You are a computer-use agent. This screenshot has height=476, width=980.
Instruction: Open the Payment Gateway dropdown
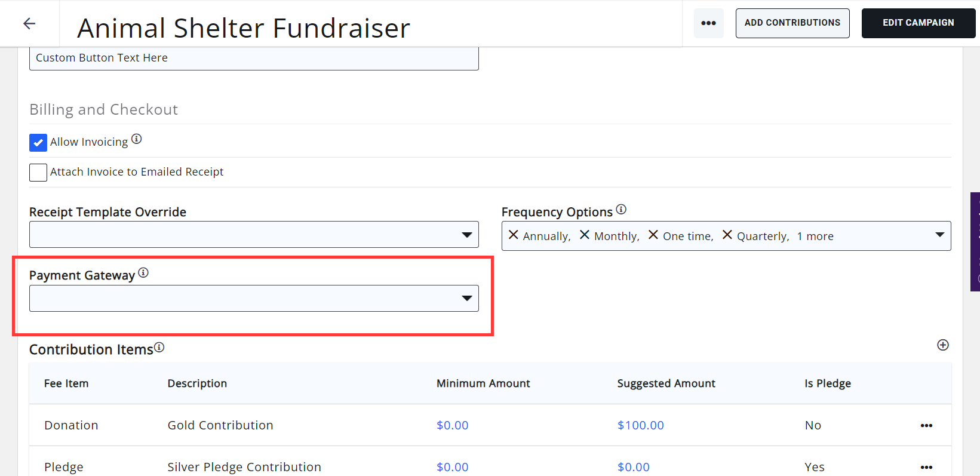click(254, 298)
